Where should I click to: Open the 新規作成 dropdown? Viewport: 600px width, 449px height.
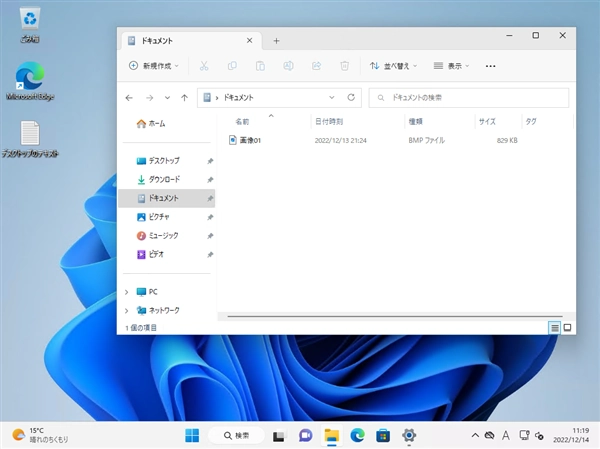click(x=153, y=66)
